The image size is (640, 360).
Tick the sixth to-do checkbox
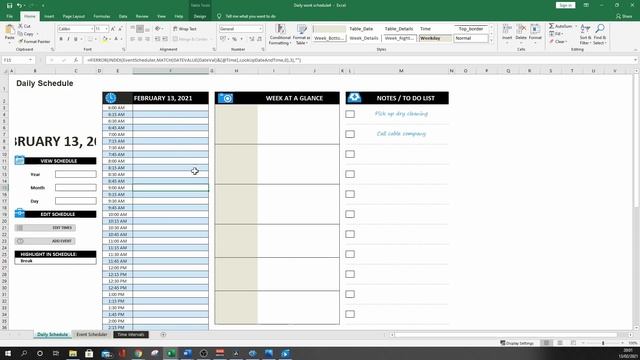(x=350, y=214)
